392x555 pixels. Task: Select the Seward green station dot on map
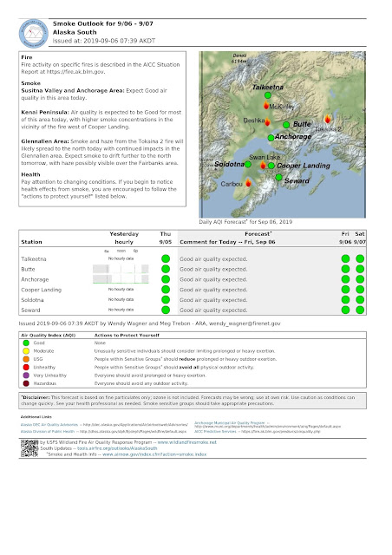(x=278, y=177)
